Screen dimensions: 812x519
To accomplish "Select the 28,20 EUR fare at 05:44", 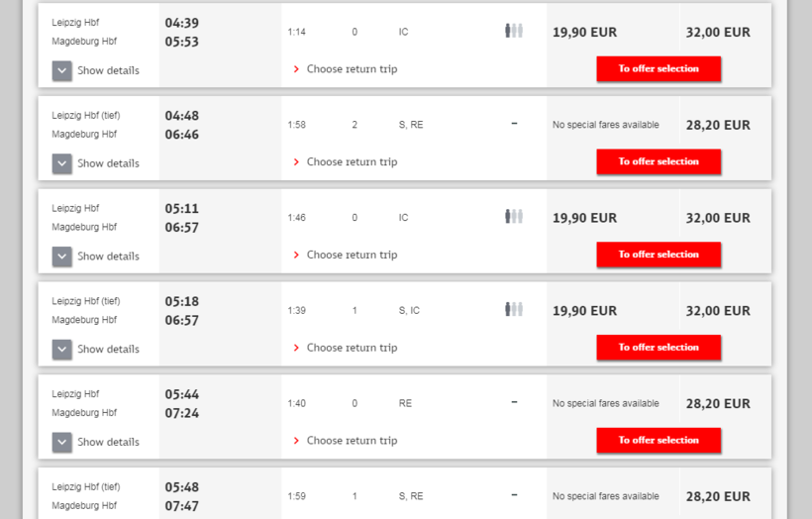I will [718, 404].
